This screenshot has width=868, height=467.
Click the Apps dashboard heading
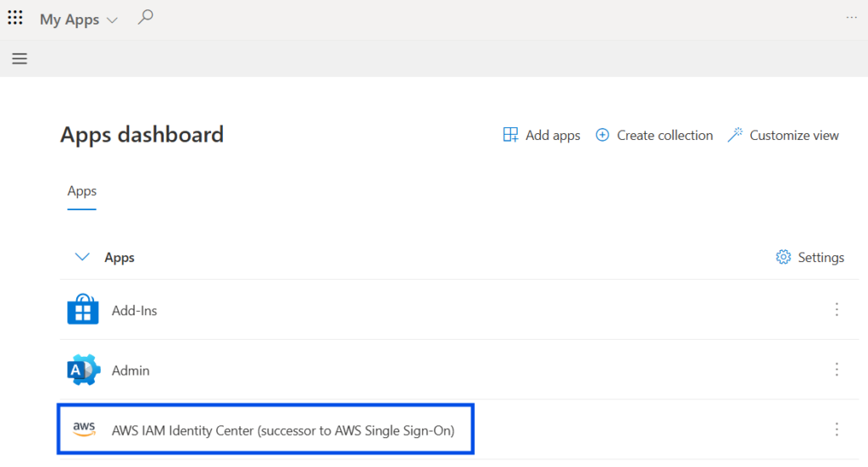(x=142, y=135)
